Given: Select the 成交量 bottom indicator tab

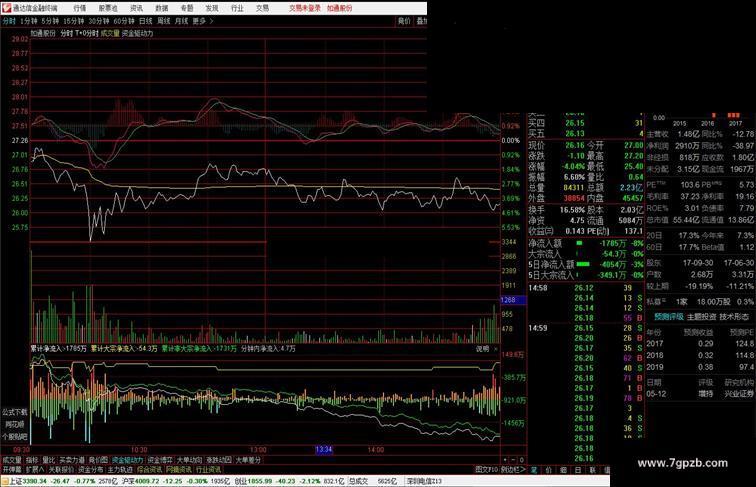Looking at the screenshot, I should (12, 460).
